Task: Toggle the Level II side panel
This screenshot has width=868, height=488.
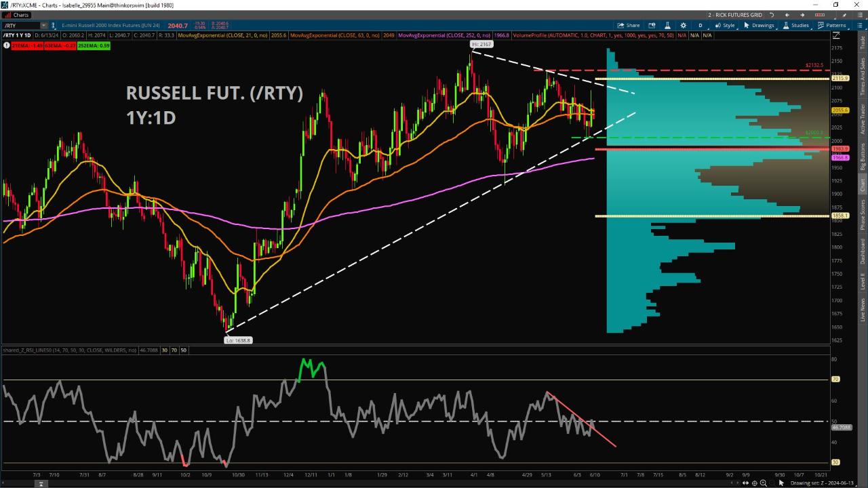Action: coord(863,281)
